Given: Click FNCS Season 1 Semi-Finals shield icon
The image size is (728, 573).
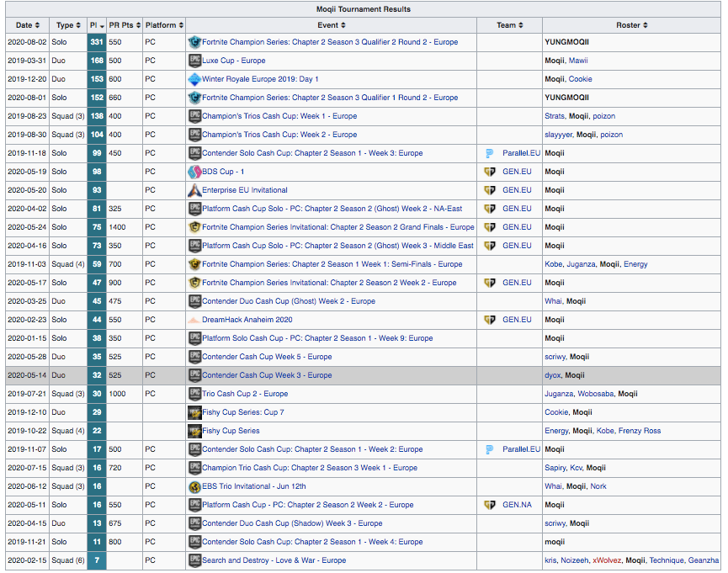Looking at the screenshot, I should (x=194, y=264).
